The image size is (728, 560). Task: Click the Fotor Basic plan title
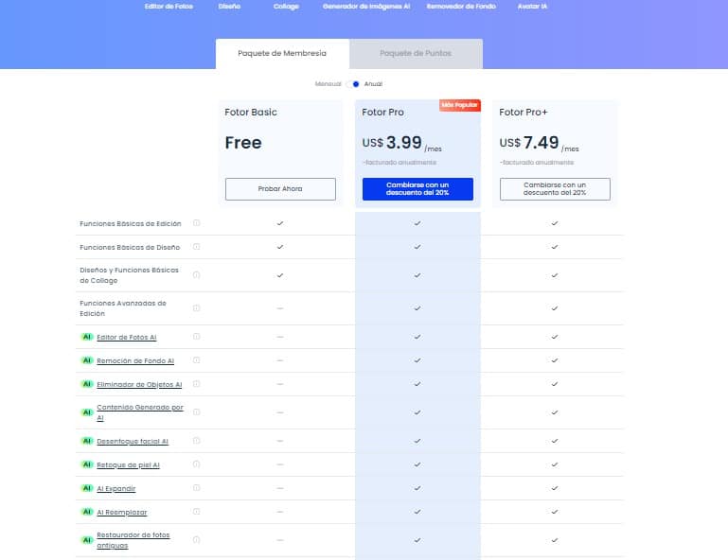coord(251,113)
